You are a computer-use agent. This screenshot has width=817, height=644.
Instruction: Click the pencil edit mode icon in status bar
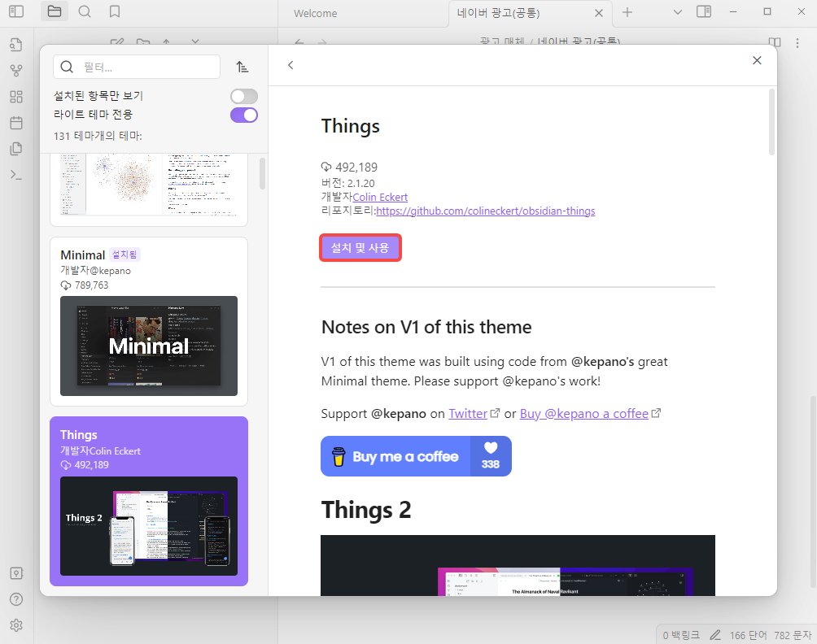(715, 635)
